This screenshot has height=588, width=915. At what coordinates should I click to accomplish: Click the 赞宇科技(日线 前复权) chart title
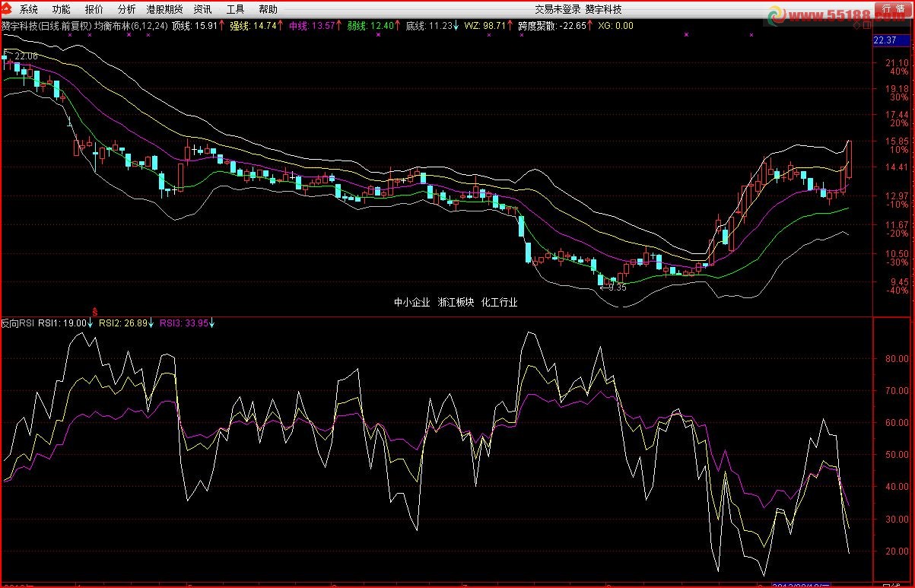(46, 25)
